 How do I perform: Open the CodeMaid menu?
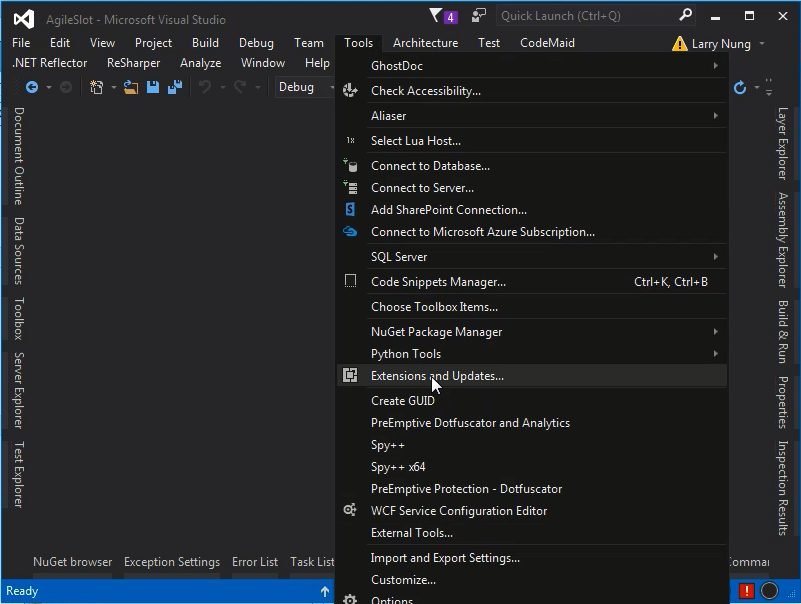[547, 43]
